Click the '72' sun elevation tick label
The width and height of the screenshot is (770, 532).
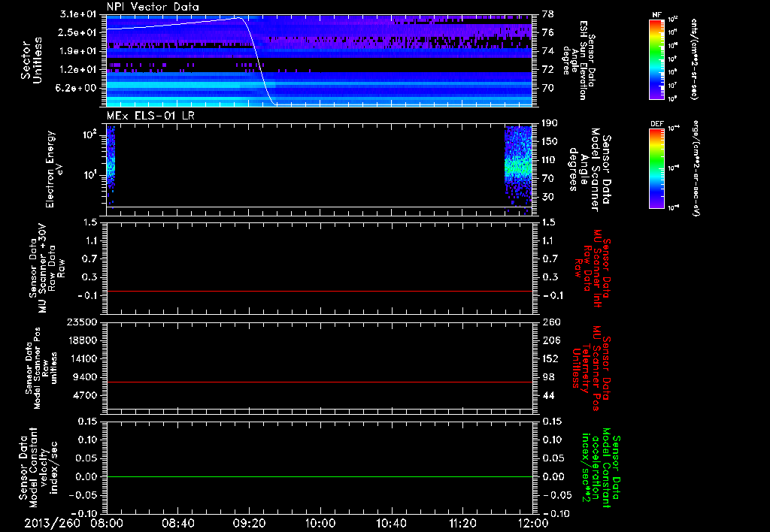[x=548, y=70]
